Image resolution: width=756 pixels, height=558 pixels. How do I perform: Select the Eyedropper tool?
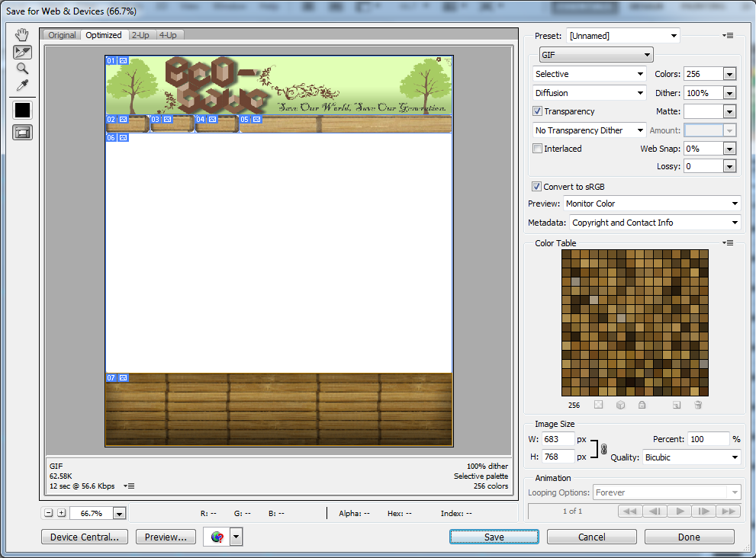22,86
